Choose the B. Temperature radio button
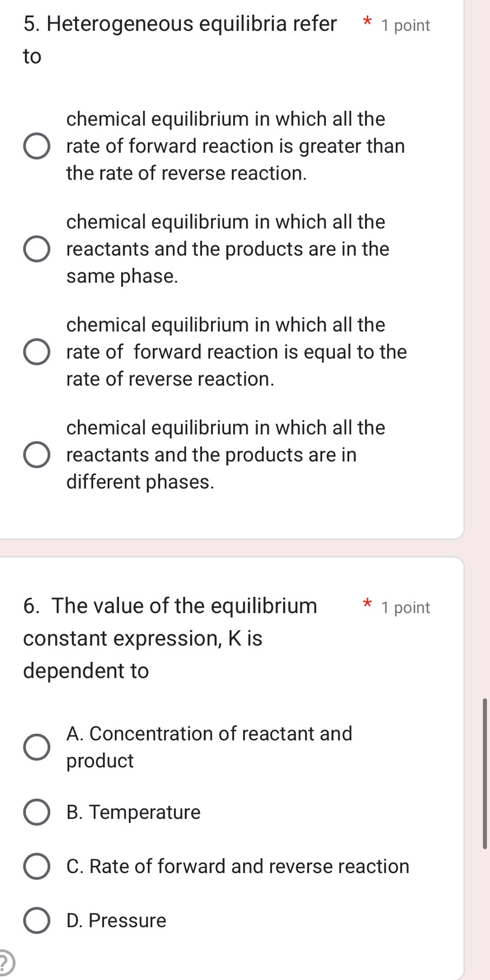Viewport: 490px width, 980px height. [37, 812]
